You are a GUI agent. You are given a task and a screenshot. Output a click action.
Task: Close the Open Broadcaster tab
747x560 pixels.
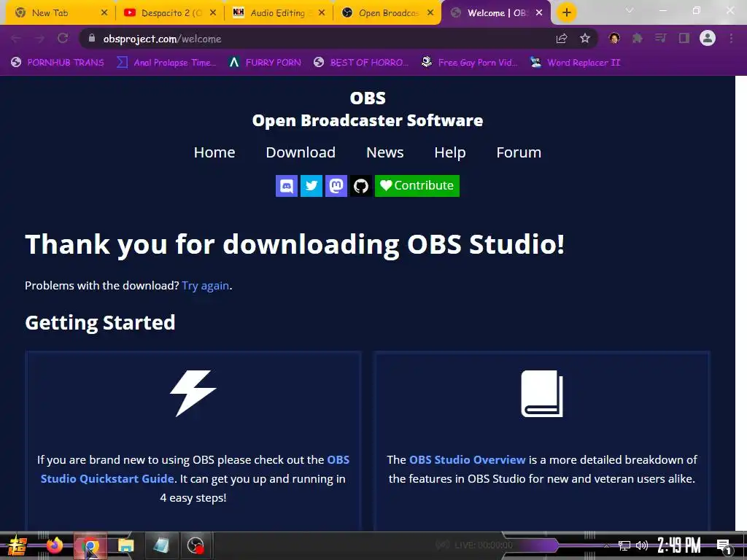tap(430, 13)
